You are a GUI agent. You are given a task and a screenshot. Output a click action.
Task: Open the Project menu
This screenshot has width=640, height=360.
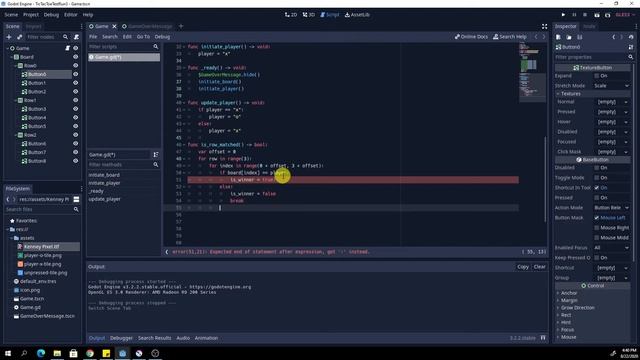point(31,15)
